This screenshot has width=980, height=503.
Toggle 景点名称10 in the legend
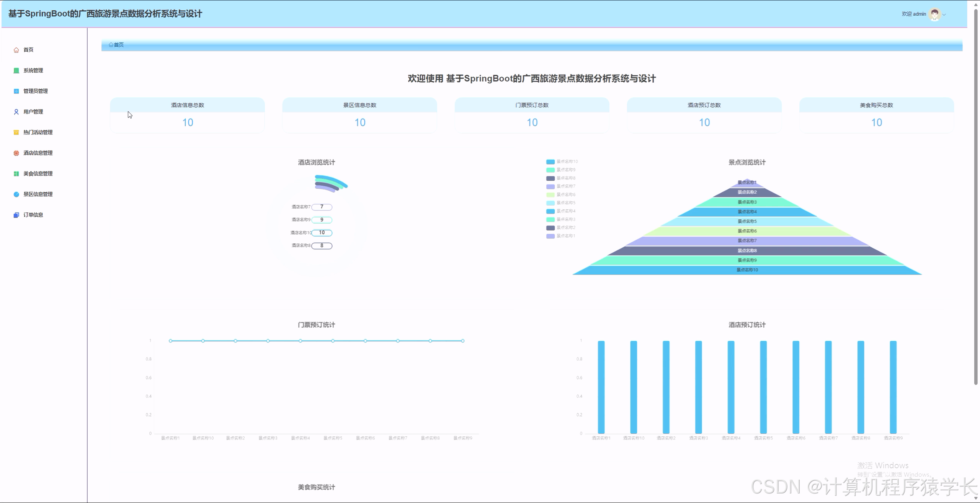click(560, 162)
